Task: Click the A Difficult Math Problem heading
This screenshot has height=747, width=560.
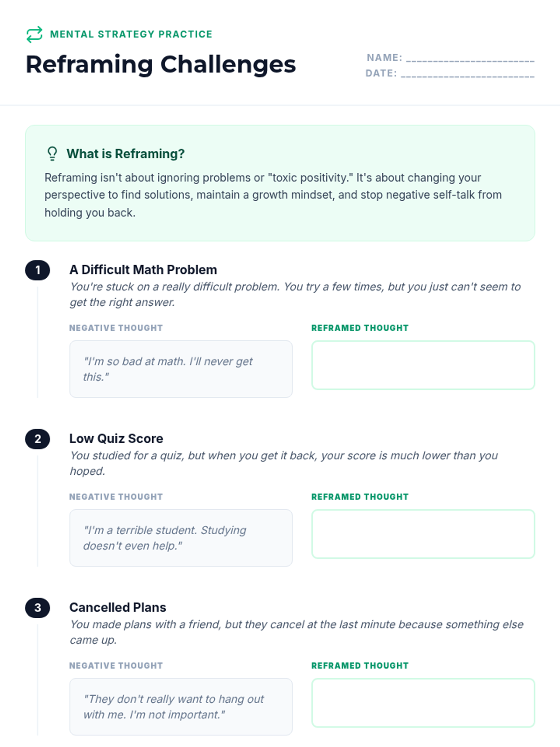Action: coord(143,270)
